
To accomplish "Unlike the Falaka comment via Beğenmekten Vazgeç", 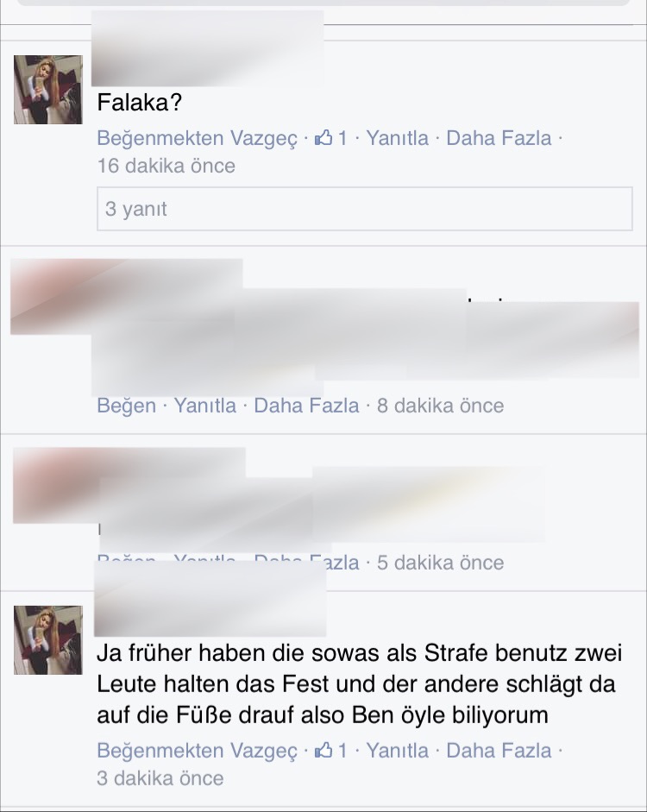I will [x=198, y=138].
